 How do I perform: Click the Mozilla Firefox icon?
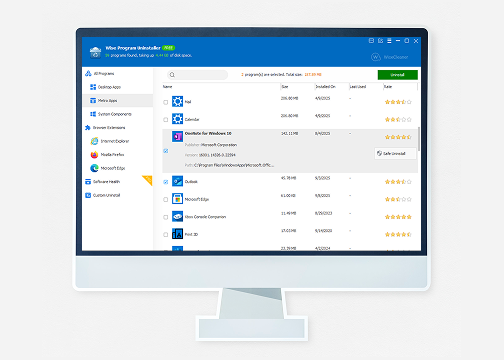tap(94, 155)
